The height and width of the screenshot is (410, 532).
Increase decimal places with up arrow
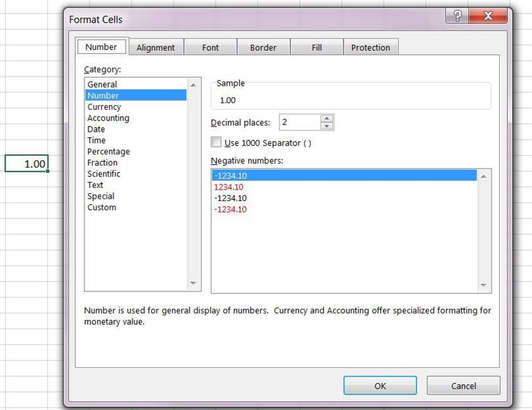point(327,118)
